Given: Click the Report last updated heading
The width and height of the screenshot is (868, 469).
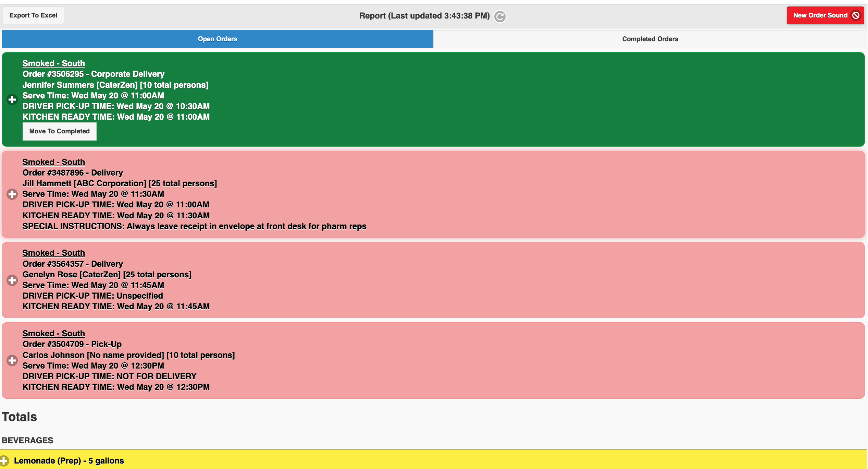Looking at the screenshot, I should click(x=424, y=16).
